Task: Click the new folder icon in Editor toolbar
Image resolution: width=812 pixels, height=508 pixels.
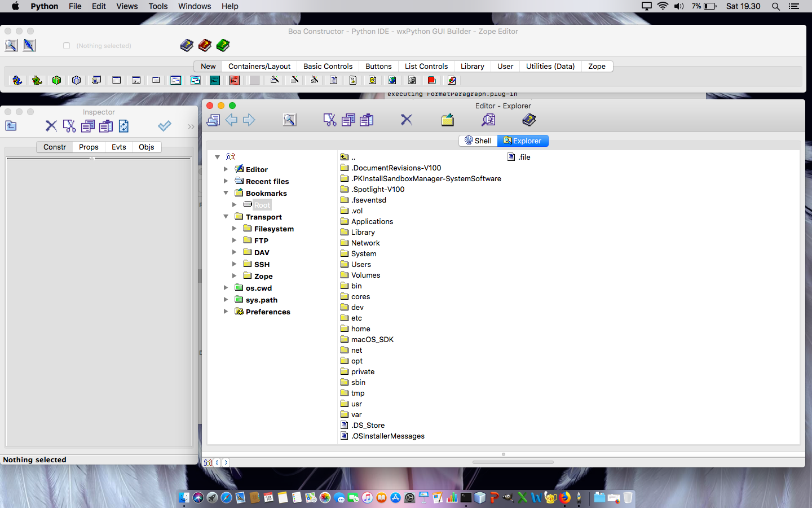Action: point(447,120)
